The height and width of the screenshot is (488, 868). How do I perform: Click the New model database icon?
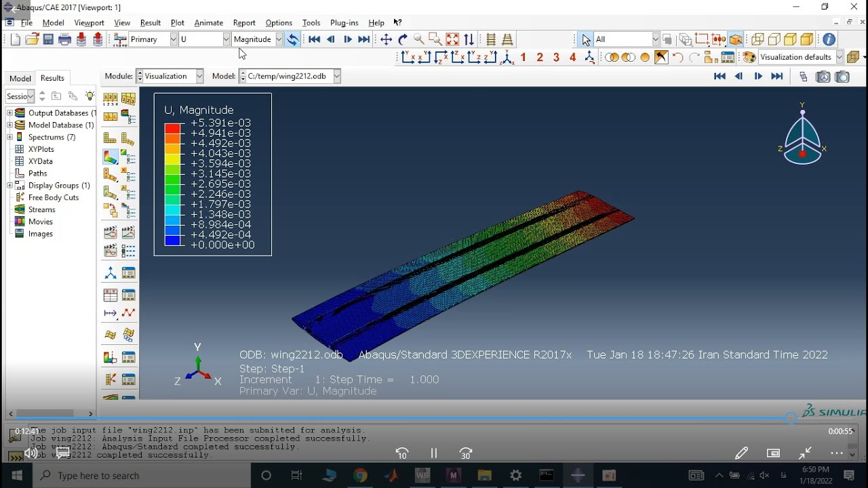point(16,39)
